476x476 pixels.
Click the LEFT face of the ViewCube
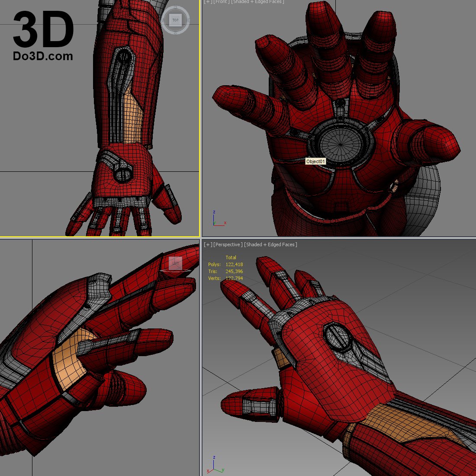point(175,263)
